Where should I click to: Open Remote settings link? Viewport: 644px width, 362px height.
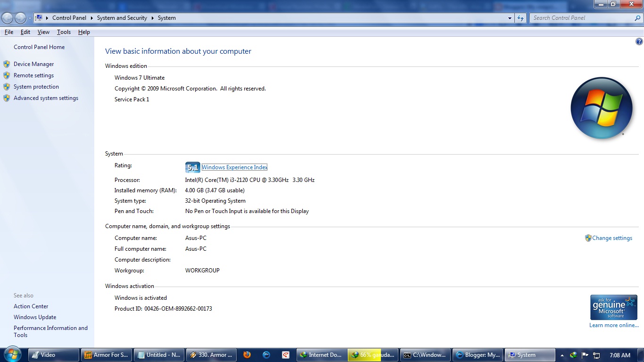point(33,75)
